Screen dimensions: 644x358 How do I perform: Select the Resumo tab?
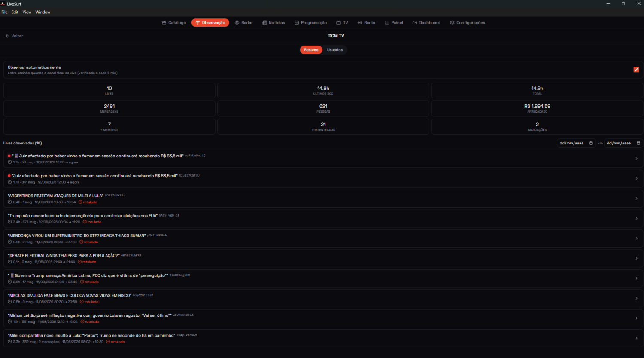(311, 50)
